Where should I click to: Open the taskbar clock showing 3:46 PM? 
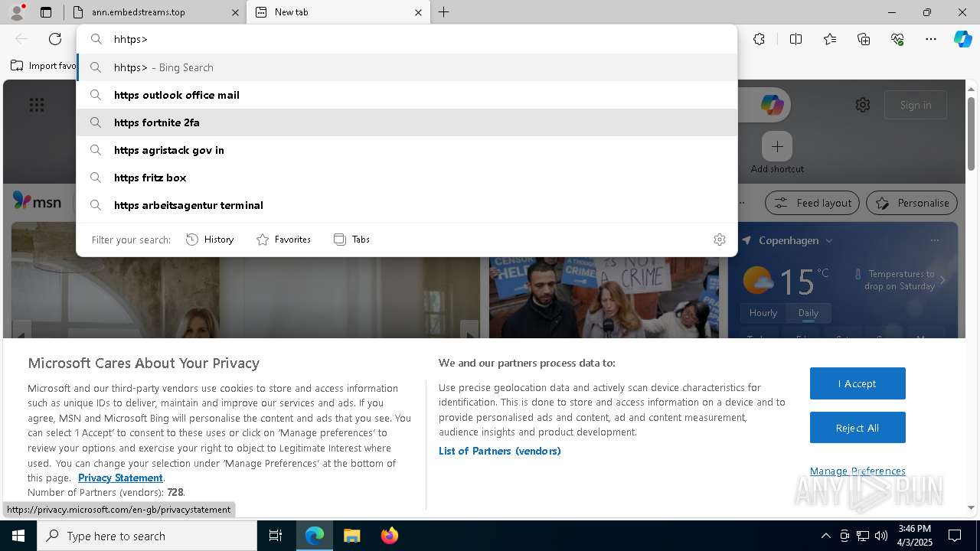click(x=915, y=536)
